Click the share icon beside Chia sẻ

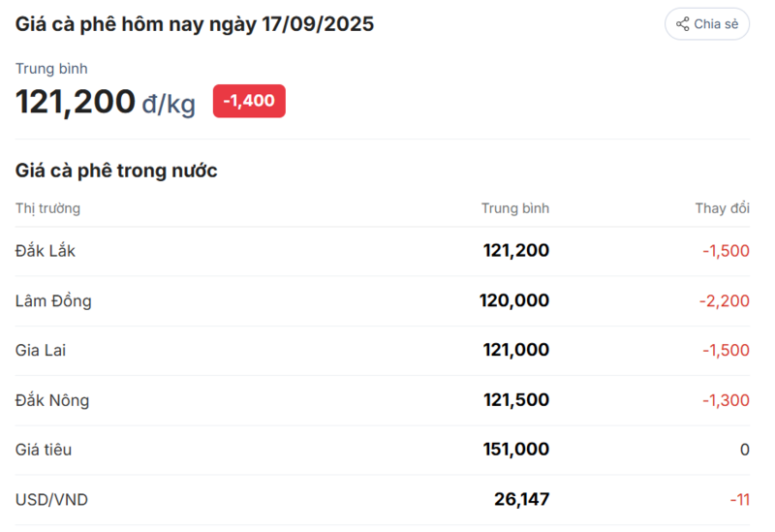683,23
